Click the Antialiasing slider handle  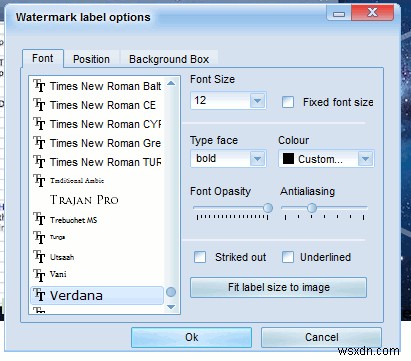312,208
